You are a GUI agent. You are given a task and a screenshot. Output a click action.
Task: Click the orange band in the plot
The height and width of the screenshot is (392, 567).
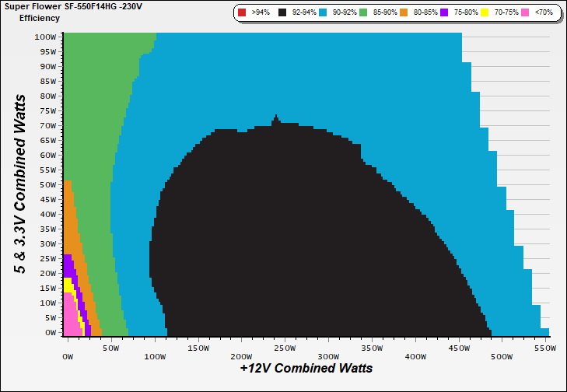70,226
